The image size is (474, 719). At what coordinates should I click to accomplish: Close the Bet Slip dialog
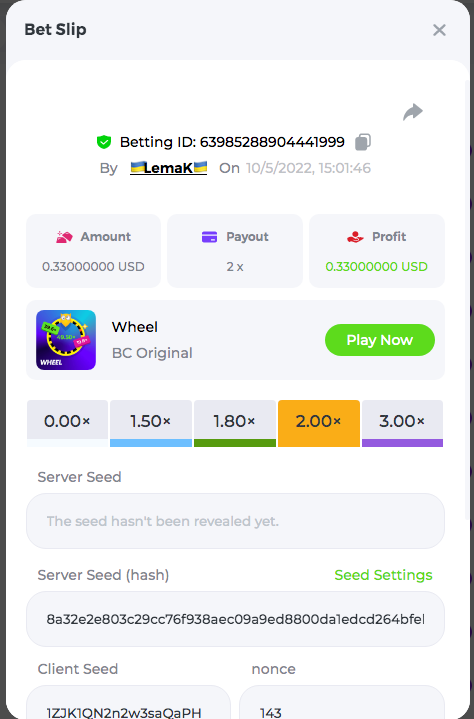[x=439, y=30]
